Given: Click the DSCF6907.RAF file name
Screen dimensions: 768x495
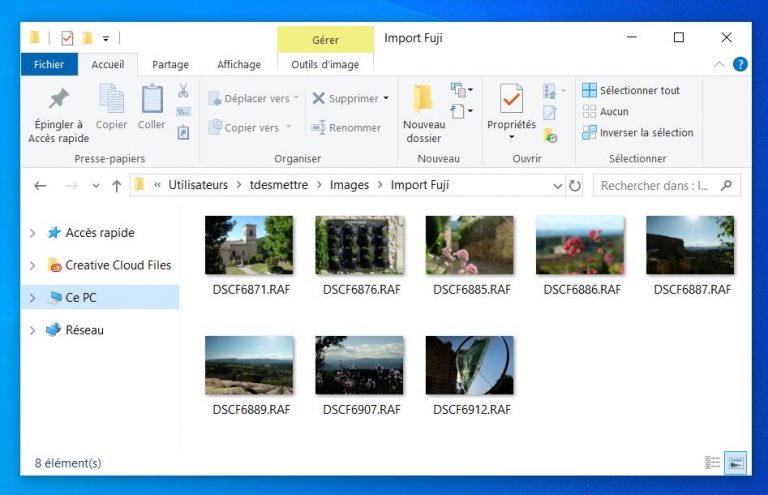Looking at the screenshot, I should (361, 409).
